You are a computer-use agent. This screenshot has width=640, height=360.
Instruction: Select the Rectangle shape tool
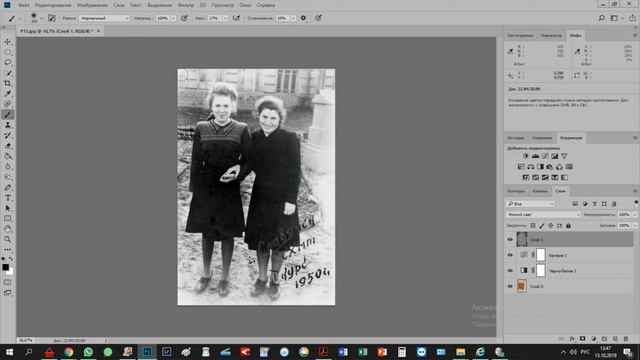(x=8, y=219)
